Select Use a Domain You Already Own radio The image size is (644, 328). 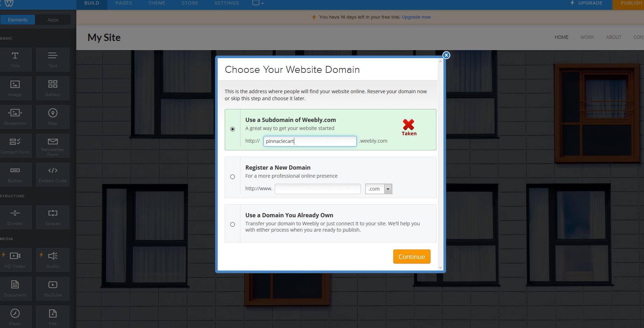click(232, 224)
